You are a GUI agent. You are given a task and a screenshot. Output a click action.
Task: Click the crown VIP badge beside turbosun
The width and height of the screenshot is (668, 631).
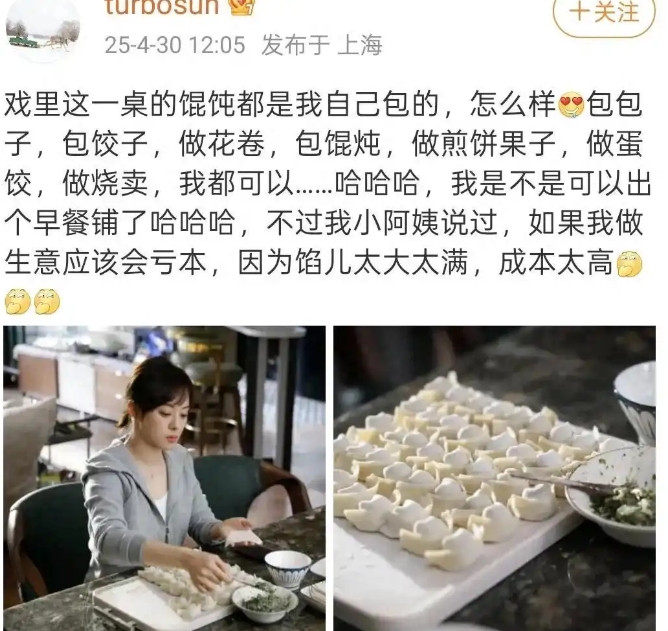coord(242,6)
